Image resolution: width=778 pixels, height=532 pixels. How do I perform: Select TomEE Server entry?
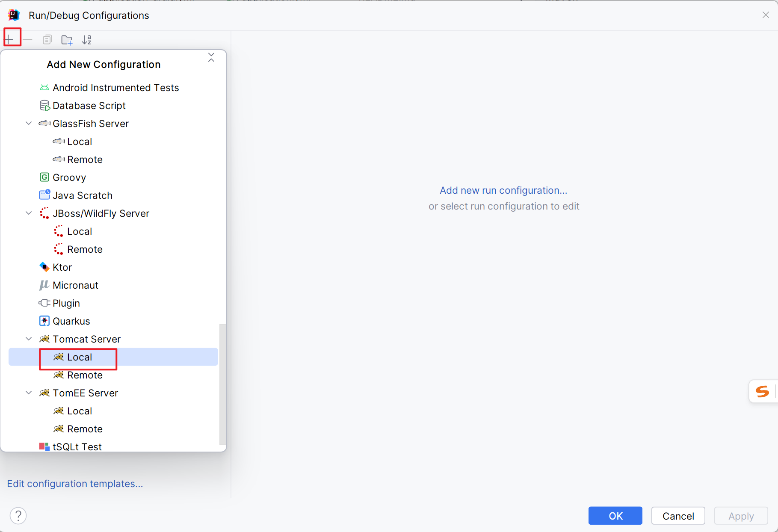(113, 393)
